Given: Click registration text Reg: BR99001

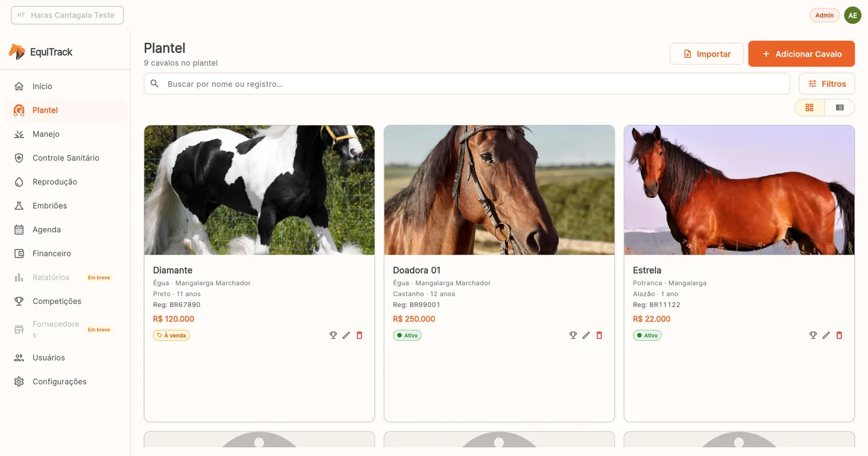Looking at the screenshot, I should tap(417, 305).
